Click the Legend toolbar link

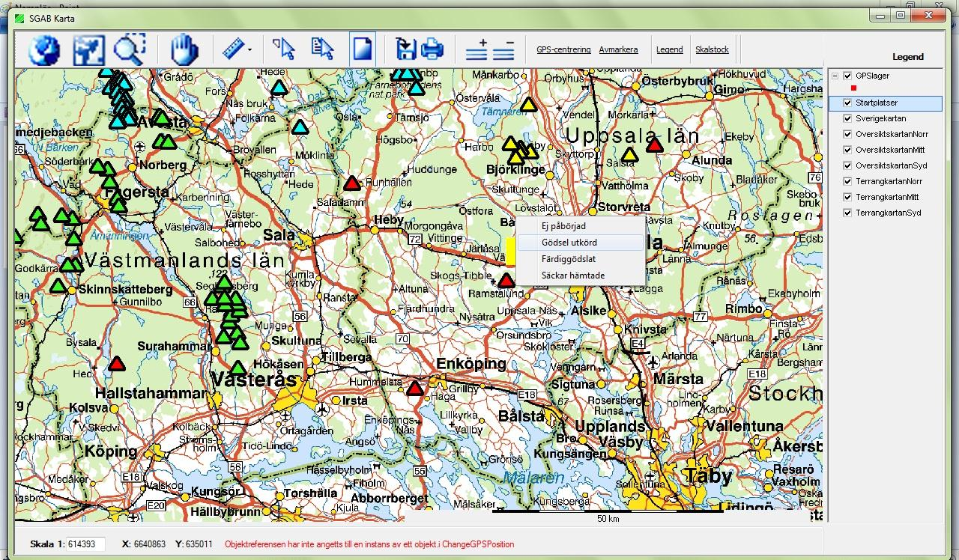[x=670, y=50]
